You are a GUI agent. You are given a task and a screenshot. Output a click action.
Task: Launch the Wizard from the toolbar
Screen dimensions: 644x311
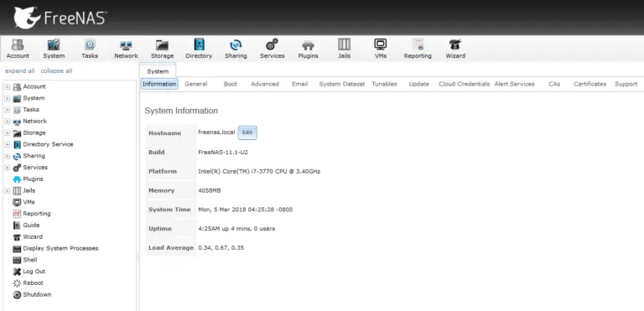click(455, 49)
